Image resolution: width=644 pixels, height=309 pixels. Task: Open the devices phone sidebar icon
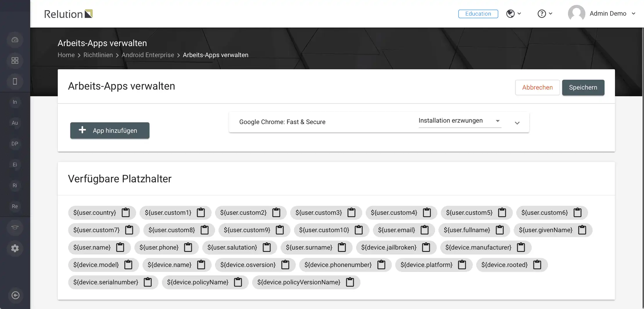pyautogui.click(x=15, y=81)
